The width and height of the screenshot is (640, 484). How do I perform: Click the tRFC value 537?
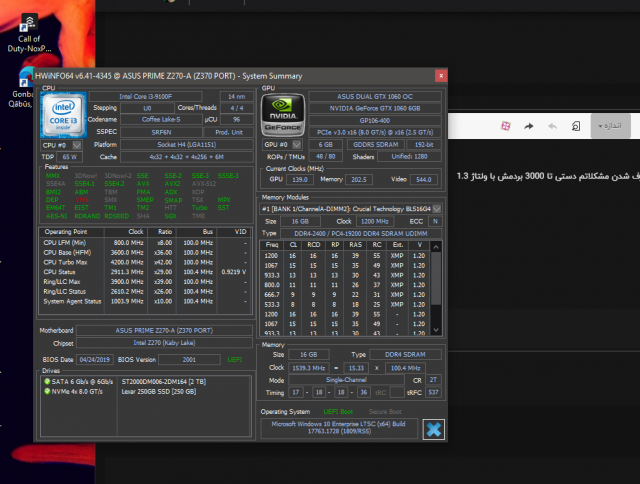pos(433,392)
